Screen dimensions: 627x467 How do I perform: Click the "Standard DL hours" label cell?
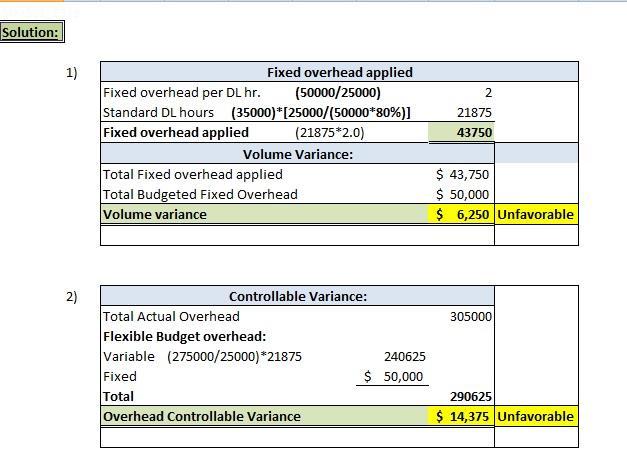click(159, 112)
